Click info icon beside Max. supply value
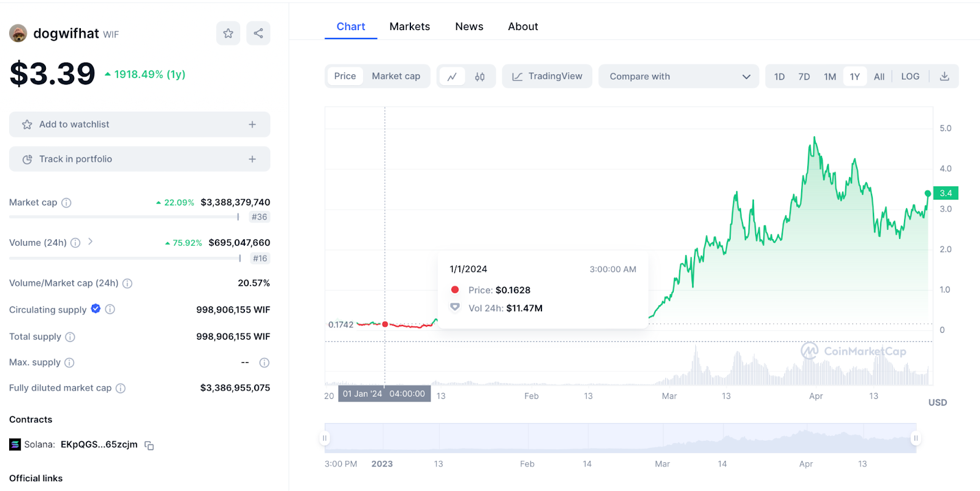This screenshot has height=491, width=980. [x=265, y=363]
